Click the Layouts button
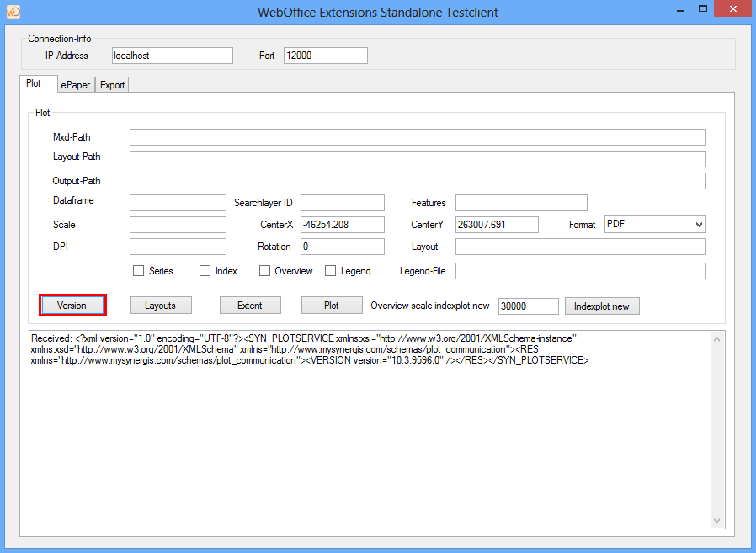 click(160, 305)
